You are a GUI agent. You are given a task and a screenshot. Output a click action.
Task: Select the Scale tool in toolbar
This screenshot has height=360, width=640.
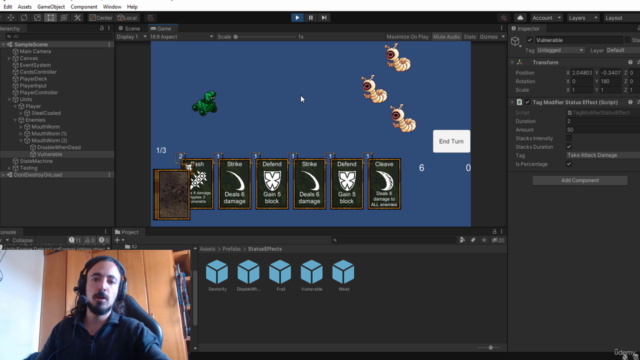click(x=37, y=18)
